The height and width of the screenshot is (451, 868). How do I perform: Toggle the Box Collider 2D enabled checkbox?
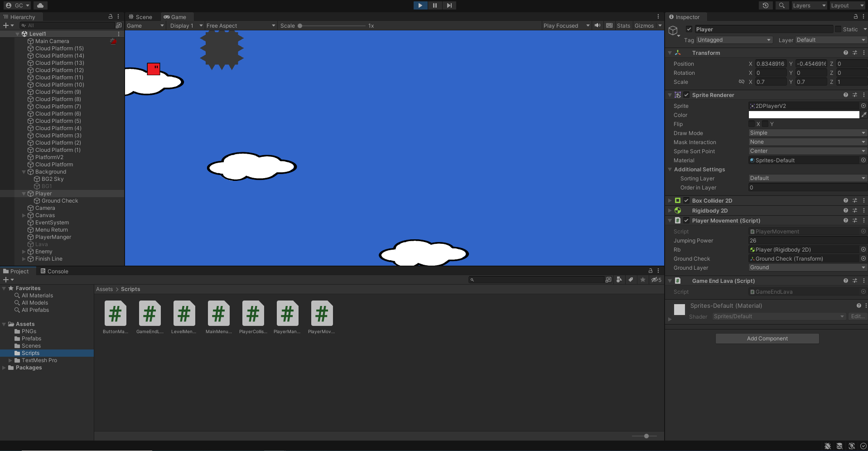click(686, 200)
